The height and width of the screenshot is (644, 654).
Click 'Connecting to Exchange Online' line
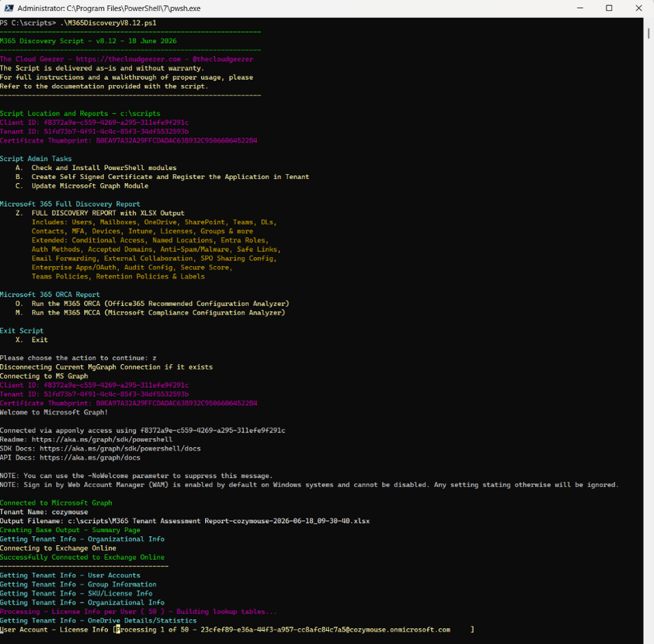pos(58,549)
